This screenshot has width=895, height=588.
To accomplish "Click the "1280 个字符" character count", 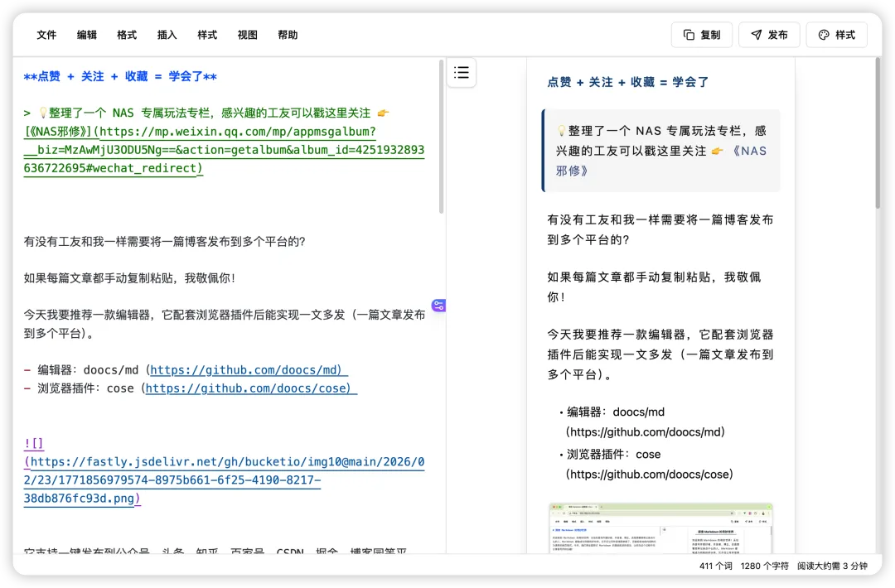I will coord(764,566).
